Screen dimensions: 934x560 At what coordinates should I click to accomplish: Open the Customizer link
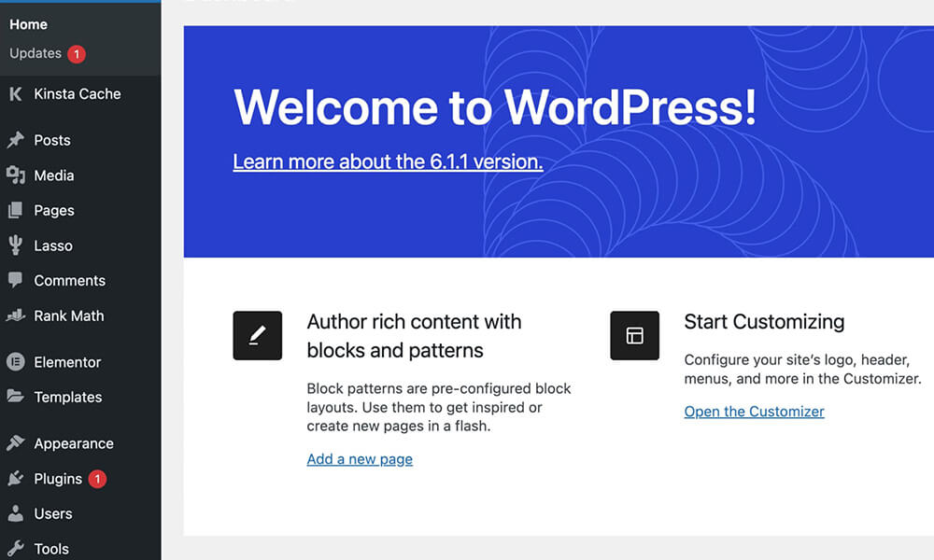[754, 411]
